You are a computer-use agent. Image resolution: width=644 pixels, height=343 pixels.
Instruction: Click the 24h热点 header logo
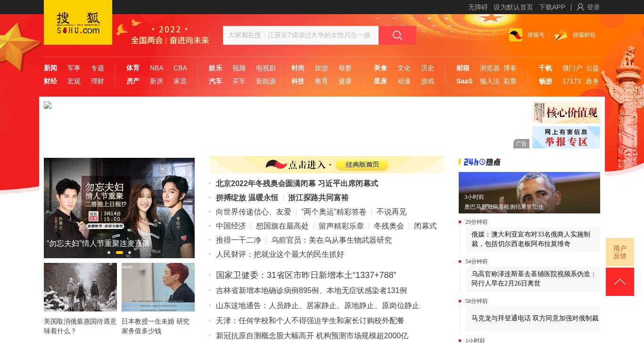[x=482, y=162]
